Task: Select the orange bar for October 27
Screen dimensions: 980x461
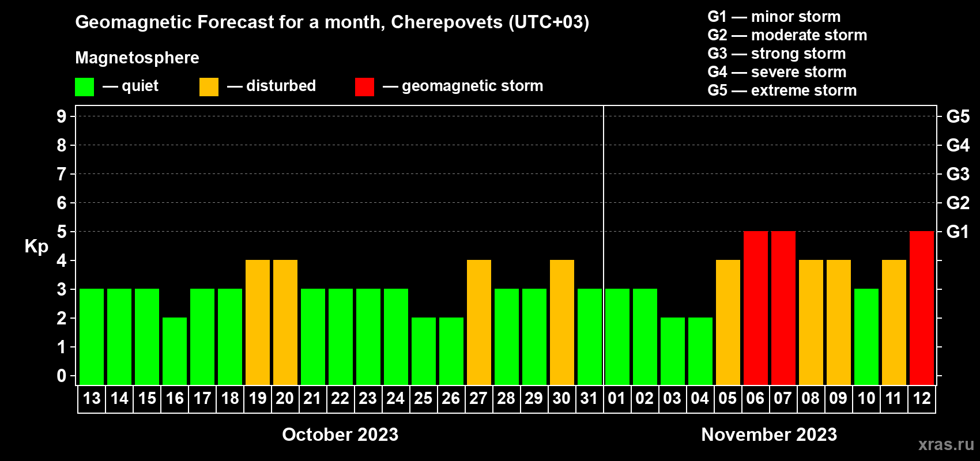Action: (479, 322)
